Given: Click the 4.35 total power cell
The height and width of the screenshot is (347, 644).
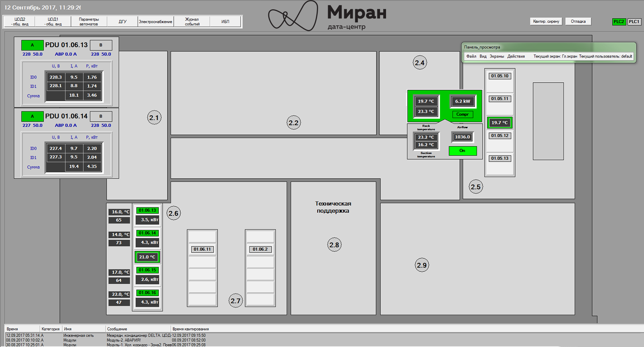Looking at the screenshot, I should point(92,166).
